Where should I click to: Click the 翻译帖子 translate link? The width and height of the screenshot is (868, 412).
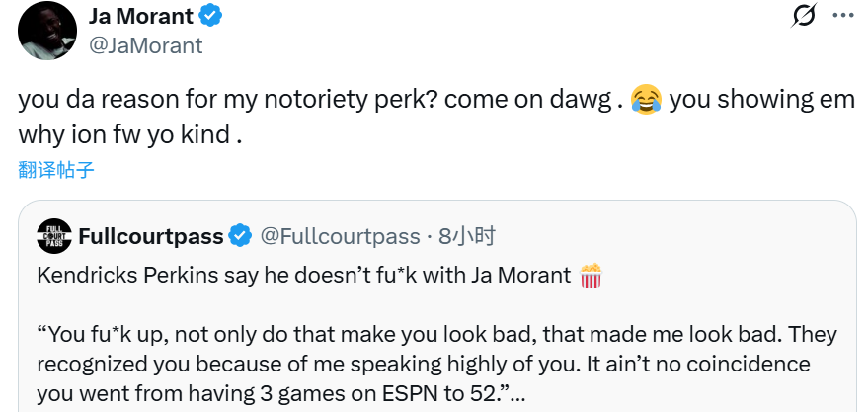56,169
